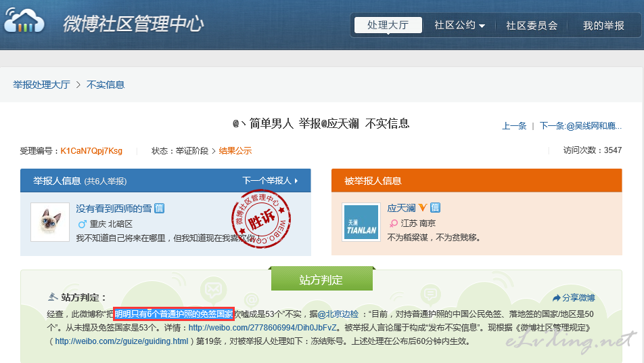Image resolution: width=644 pixels, height=363 pixels.
Task: Click the 不实信息 breadcrumb link
Action: click(x=106, y=85)
